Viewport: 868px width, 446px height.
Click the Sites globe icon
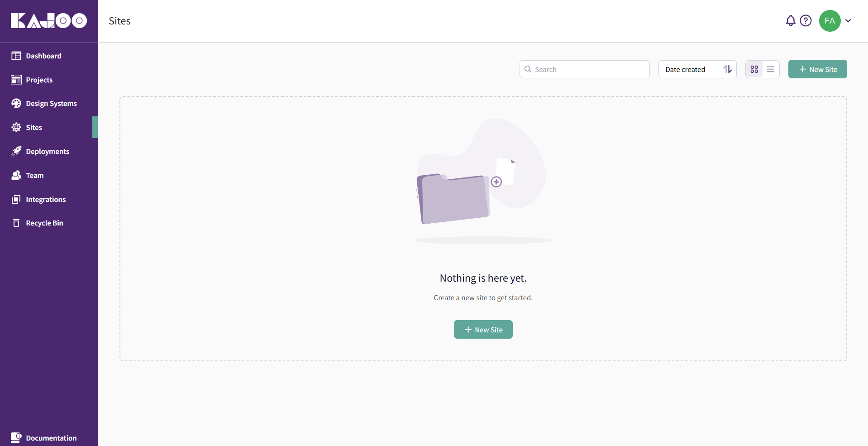click(16, 127)
